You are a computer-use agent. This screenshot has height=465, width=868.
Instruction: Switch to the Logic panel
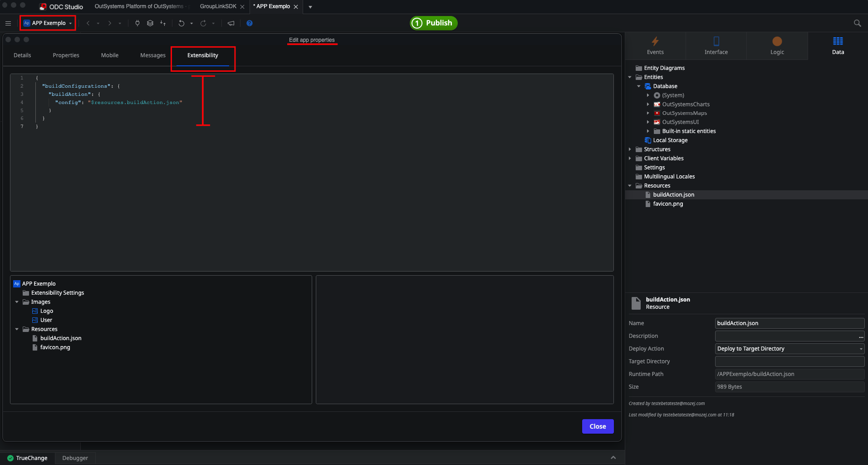tap(777, 45)
